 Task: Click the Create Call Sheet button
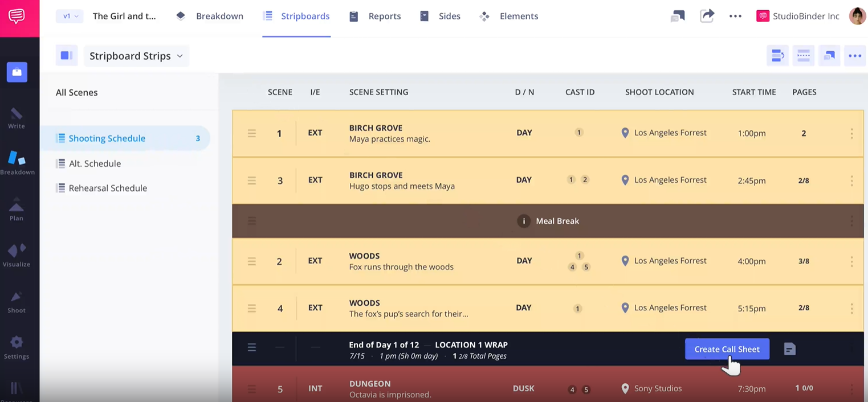click(727, 348)
